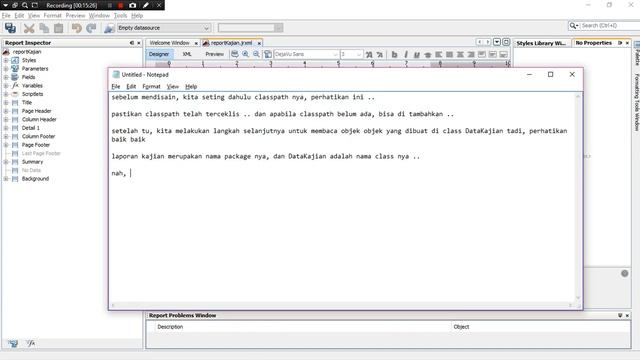
Task: Open Notepad Edit menu
Action: [x=131, y=87]
